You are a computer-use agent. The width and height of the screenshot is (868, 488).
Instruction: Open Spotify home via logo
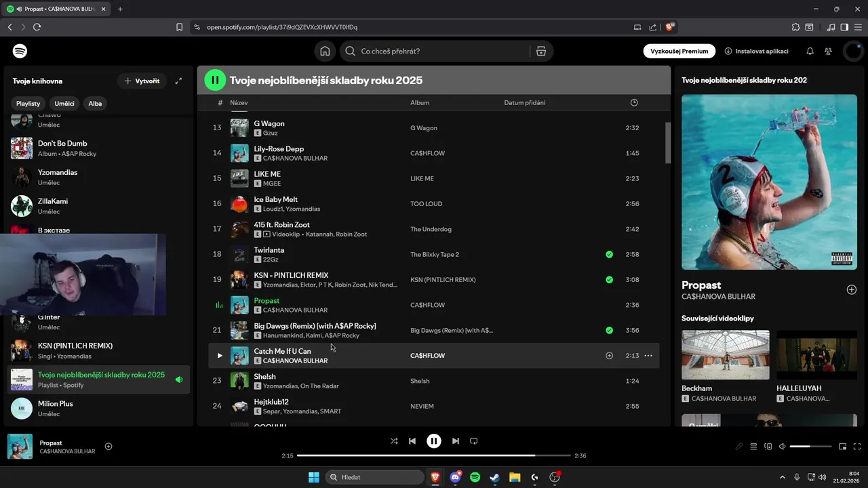click(x=20, y=51)
